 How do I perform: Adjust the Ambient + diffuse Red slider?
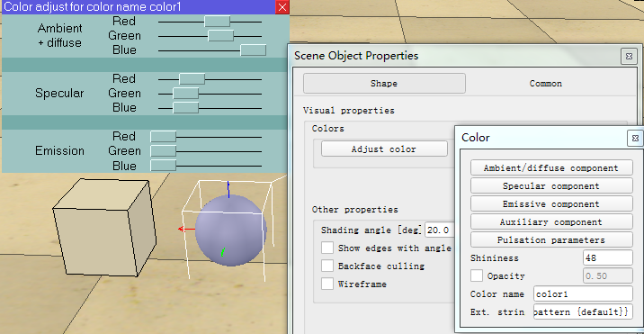click(218, 22)
